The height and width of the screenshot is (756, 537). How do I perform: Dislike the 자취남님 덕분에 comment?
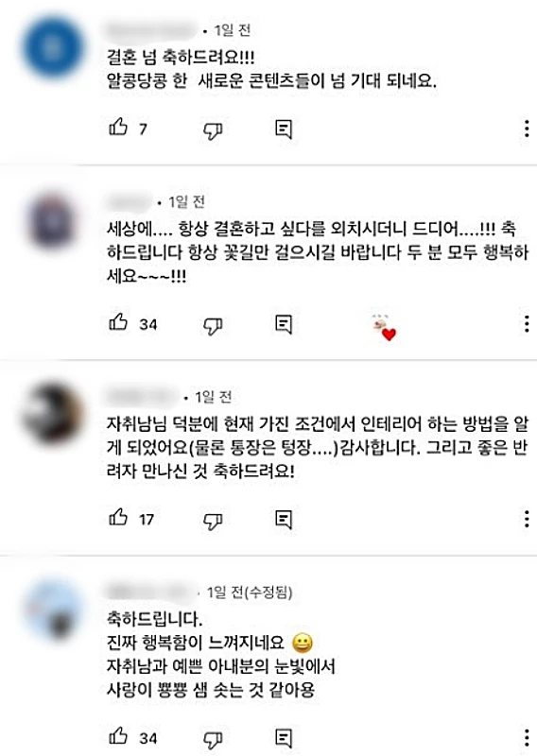[x=213, y=521]
